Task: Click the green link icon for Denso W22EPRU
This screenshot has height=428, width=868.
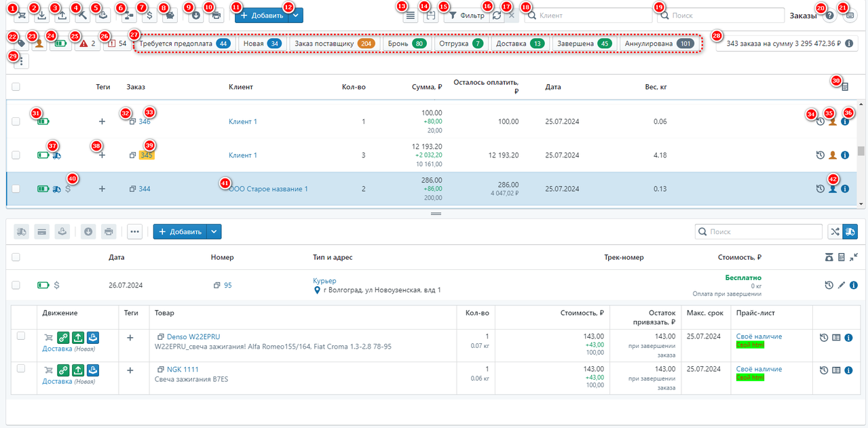Action: coord(62,337)
